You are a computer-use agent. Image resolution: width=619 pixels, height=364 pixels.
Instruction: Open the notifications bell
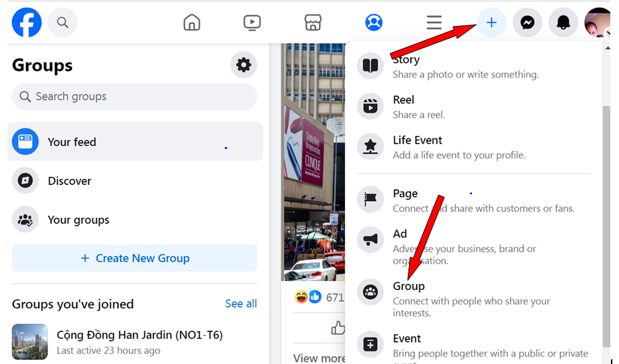tap(563, 23)
